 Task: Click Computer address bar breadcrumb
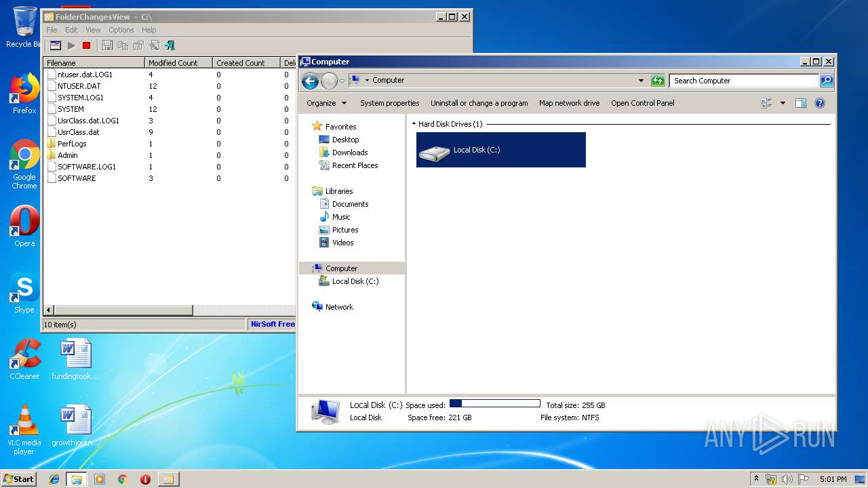(x=388, y=80)
